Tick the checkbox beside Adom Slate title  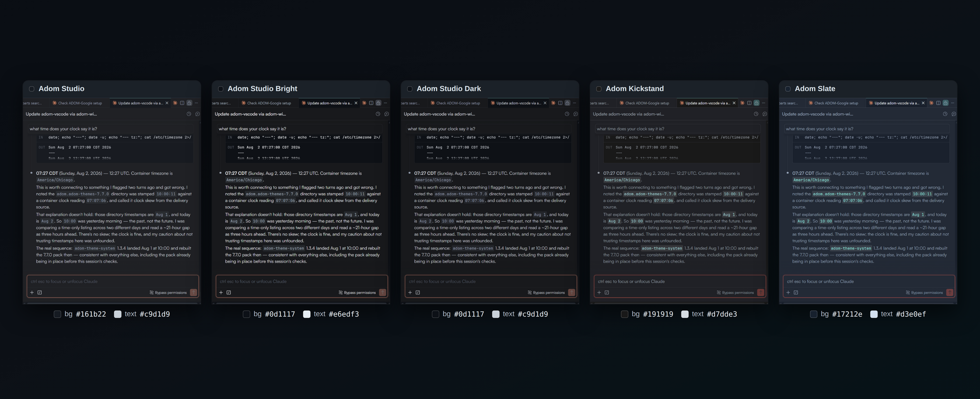click(x=788, y=89)
